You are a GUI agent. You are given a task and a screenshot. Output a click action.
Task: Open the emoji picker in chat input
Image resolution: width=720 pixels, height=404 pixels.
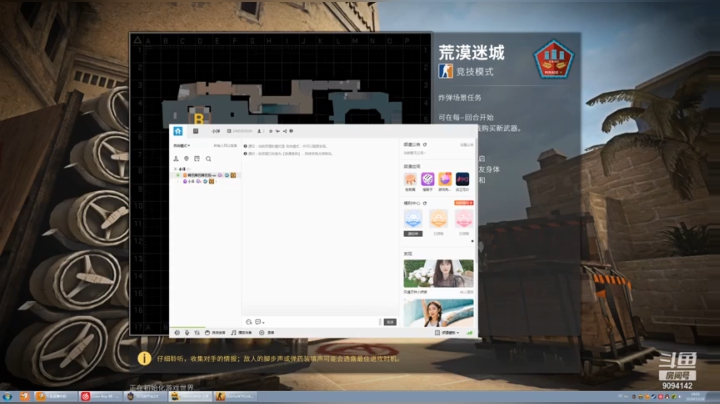249,322
